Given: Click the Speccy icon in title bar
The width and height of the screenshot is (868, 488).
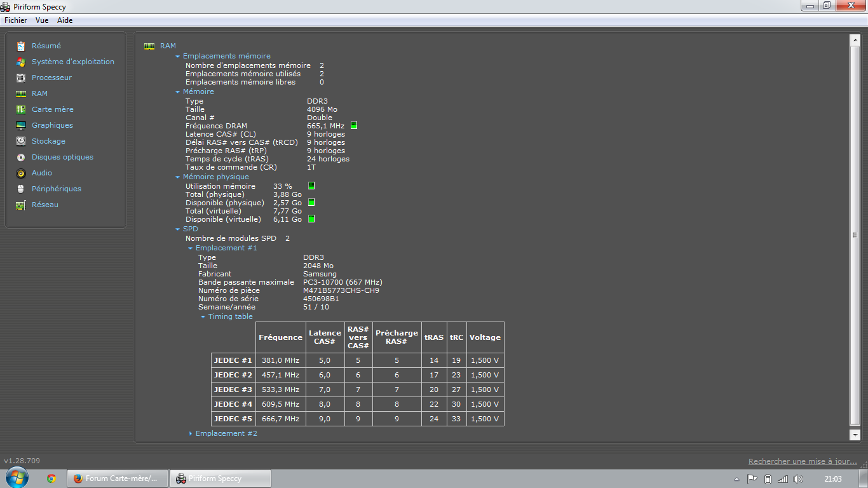Looking at the screenshot, I should pyautogui.click(x=6, y=6).
